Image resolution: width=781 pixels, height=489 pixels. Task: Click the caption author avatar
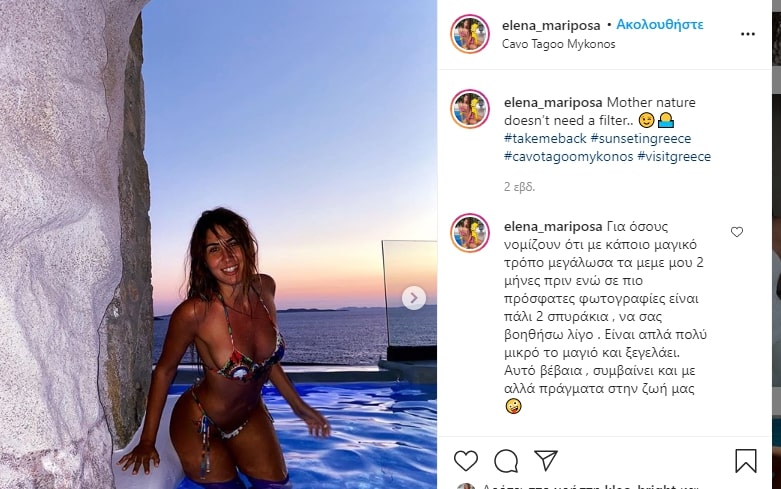470,109
